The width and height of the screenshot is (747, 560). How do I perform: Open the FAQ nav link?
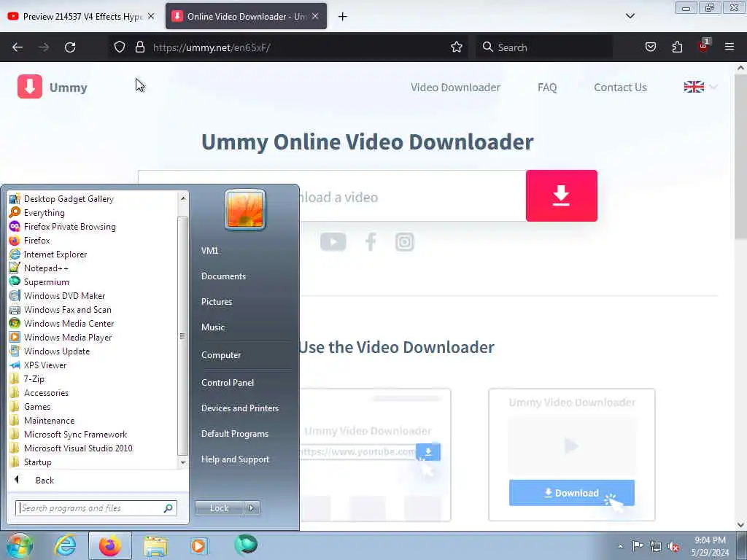(547, 87)
